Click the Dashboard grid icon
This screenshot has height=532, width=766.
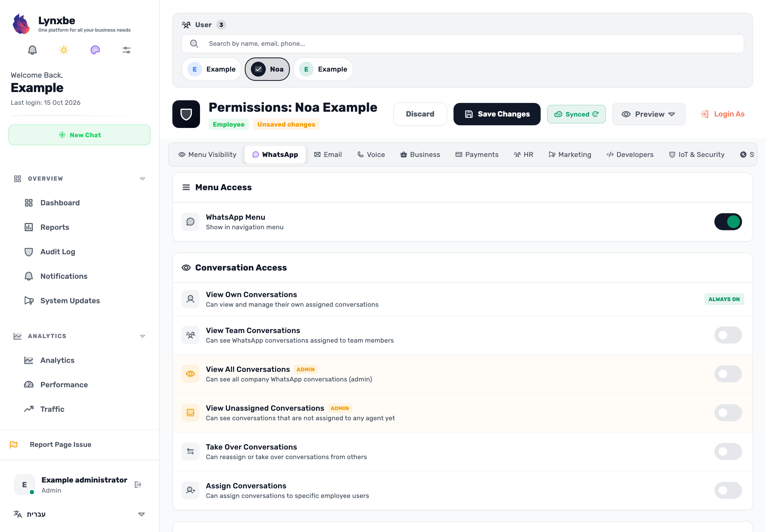coord(29,203)
